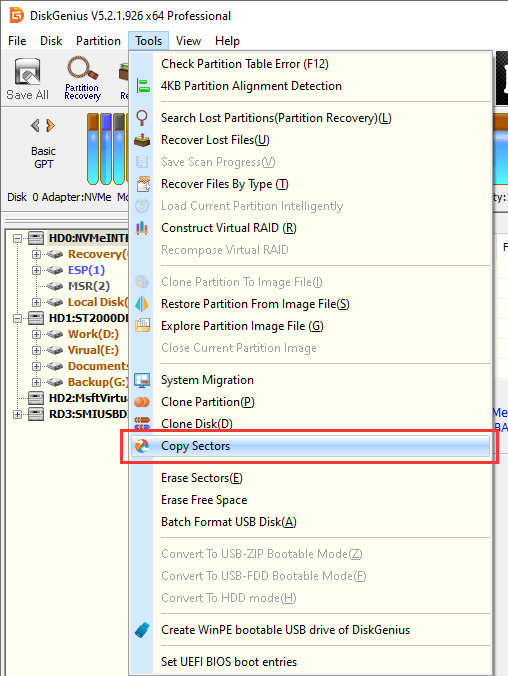Click the WinPE bootable USB drive icon
The image size is (508, 676).
[142, 630]
